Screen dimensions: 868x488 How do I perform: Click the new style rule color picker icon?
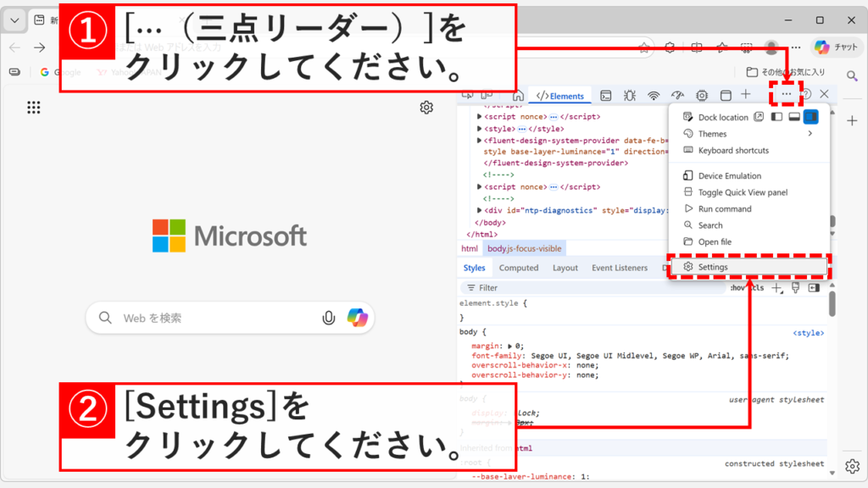795,288
